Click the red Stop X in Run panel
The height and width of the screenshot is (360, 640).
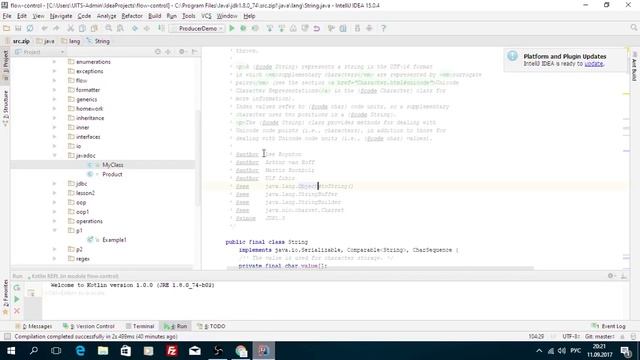pyautogui.click(x=17, y=311)
